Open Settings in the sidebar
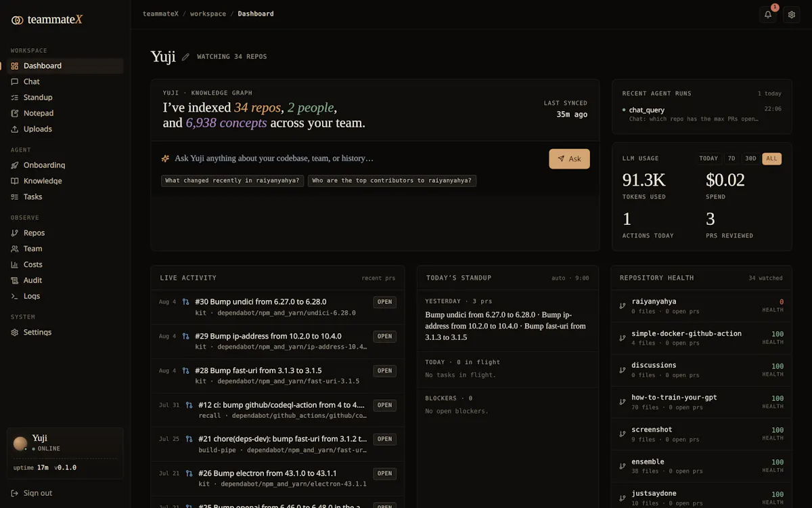812x508 pixels. coord(65,332)
